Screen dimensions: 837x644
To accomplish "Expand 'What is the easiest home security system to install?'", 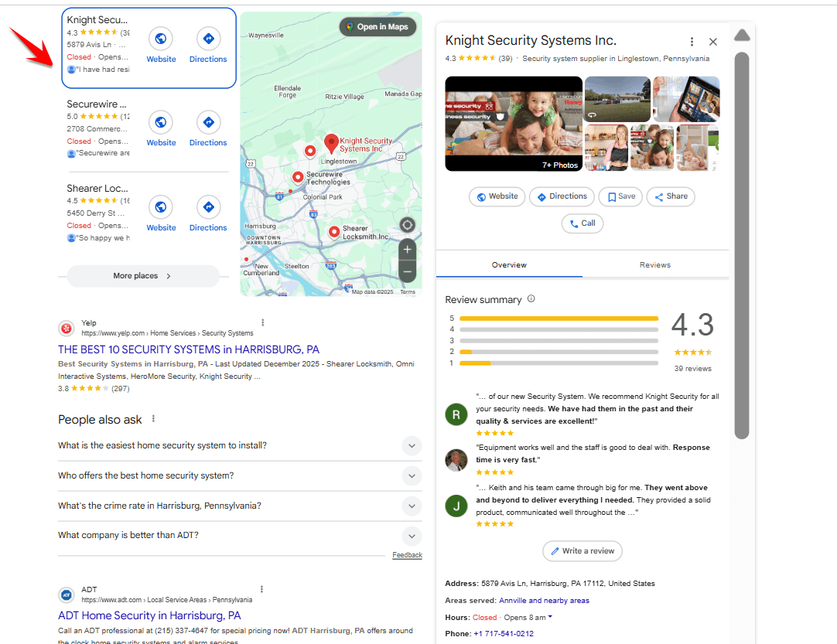I will coord(412,446).
